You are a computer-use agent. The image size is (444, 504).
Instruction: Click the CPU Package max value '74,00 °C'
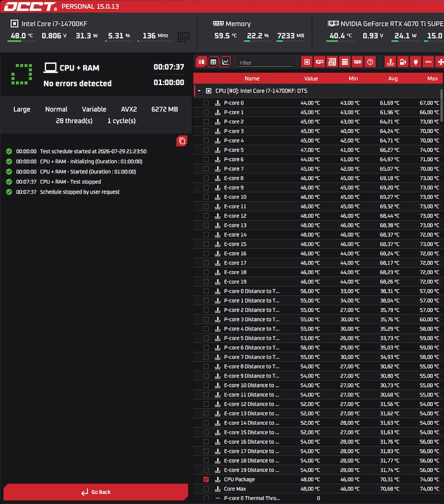point(429,479)
